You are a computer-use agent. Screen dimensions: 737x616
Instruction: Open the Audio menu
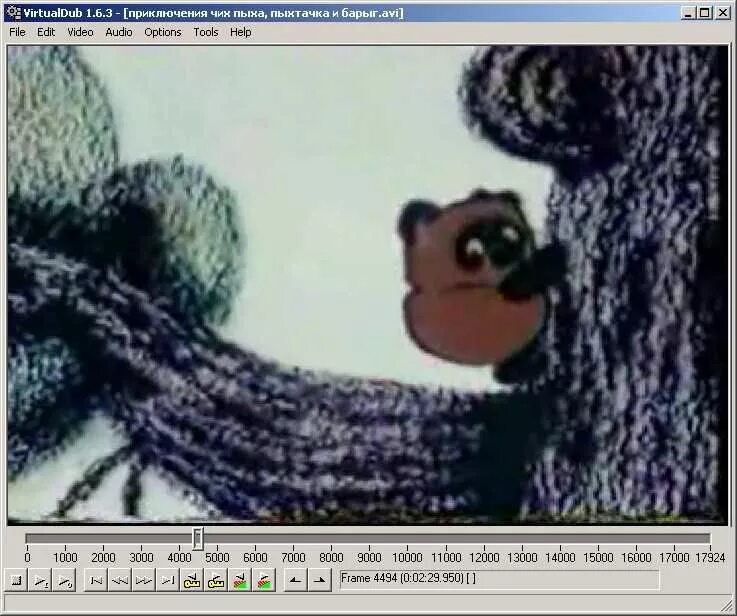119,32
